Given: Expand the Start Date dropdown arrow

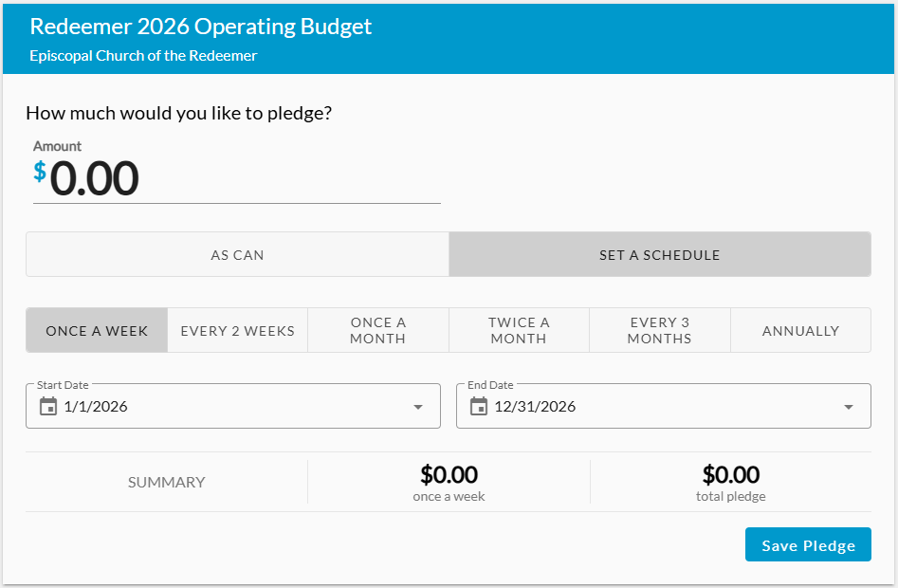Looking at the screenshot, I should click(x=418, y=407).
